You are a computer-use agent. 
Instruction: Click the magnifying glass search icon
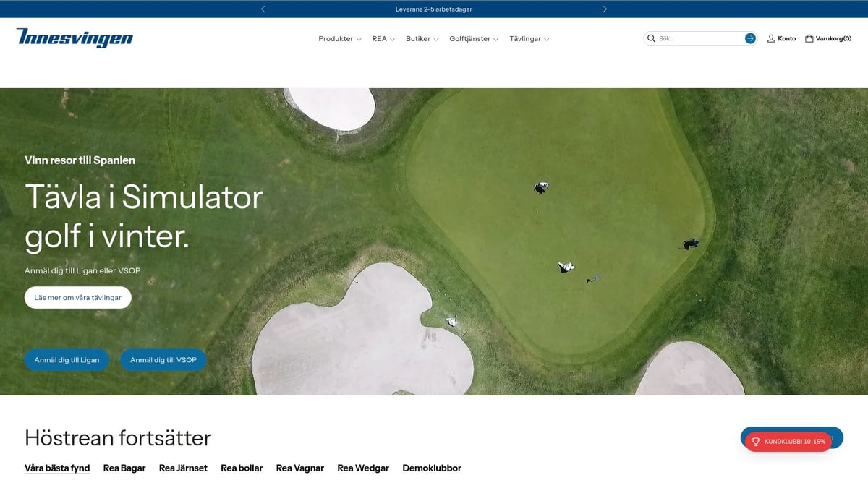point(651,38)
